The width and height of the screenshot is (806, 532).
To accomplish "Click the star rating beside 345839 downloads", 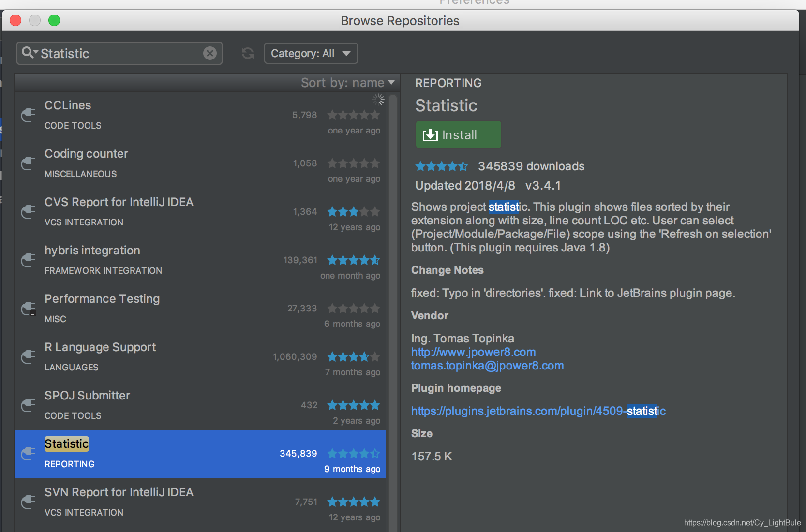I will (x=442, y=166).
